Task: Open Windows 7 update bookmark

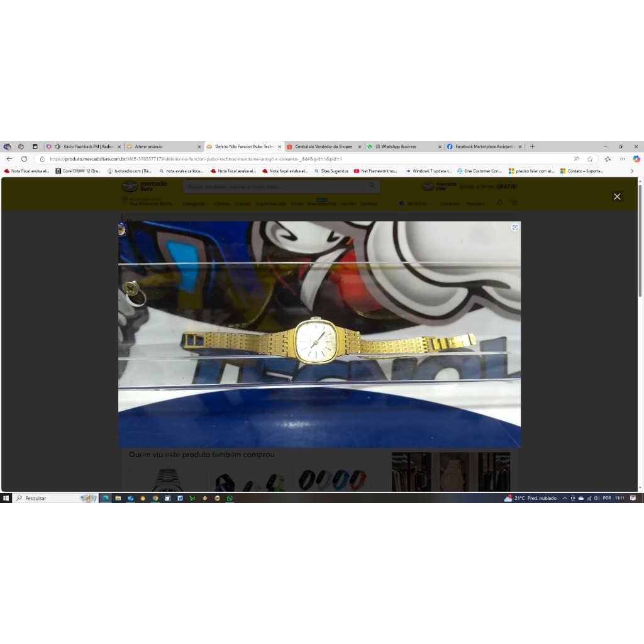Action: point(428,171)
